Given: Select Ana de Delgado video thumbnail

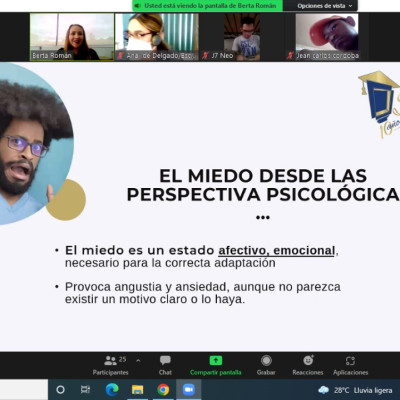Looking at the screenshot, I should [157, 37].
